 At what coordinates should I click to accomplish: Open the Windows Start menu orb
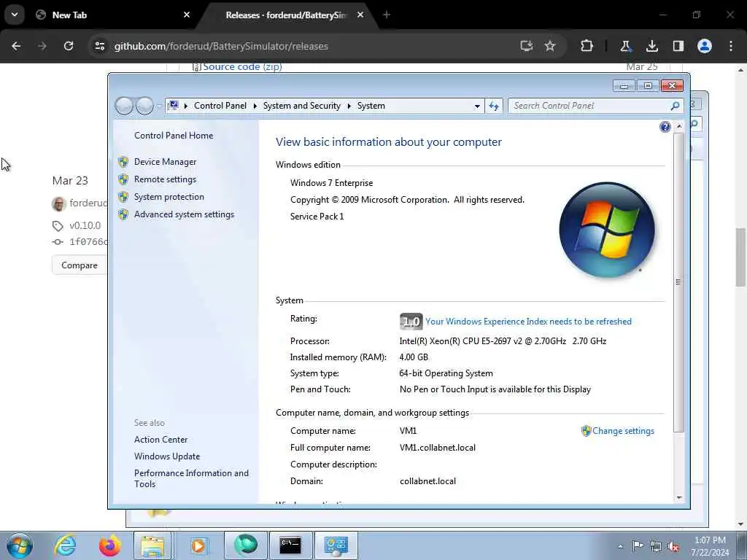coord(20,545)
